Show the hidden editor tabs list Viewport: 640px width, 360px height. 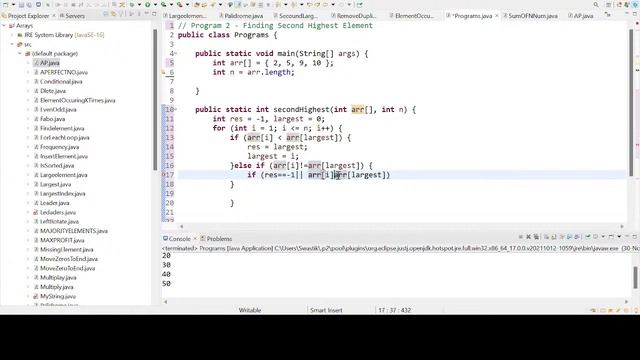point(608,15)
